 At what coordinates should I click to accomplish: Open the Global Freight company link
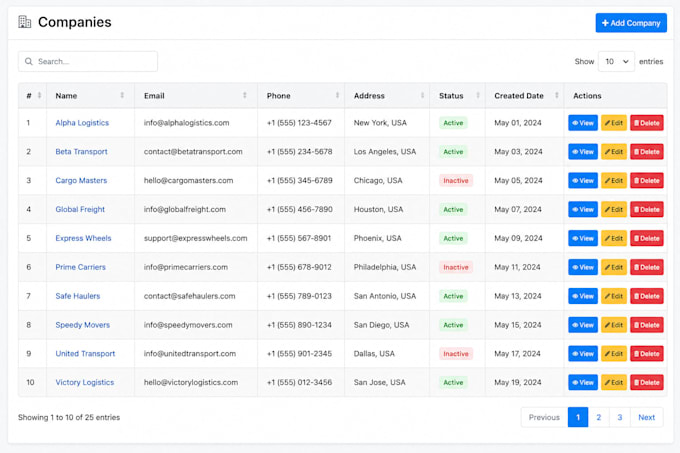point(80,209)
